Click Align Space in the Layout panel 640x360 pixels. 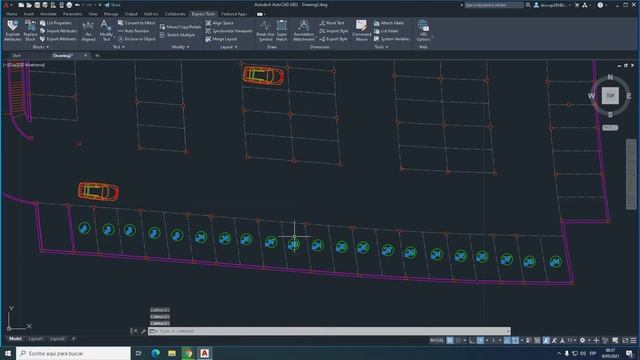(220, 23)
